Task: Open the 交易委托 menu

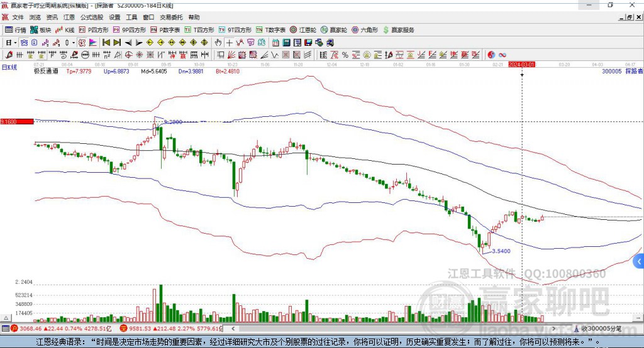Action: pyautogui.click(x=171, y=17)
